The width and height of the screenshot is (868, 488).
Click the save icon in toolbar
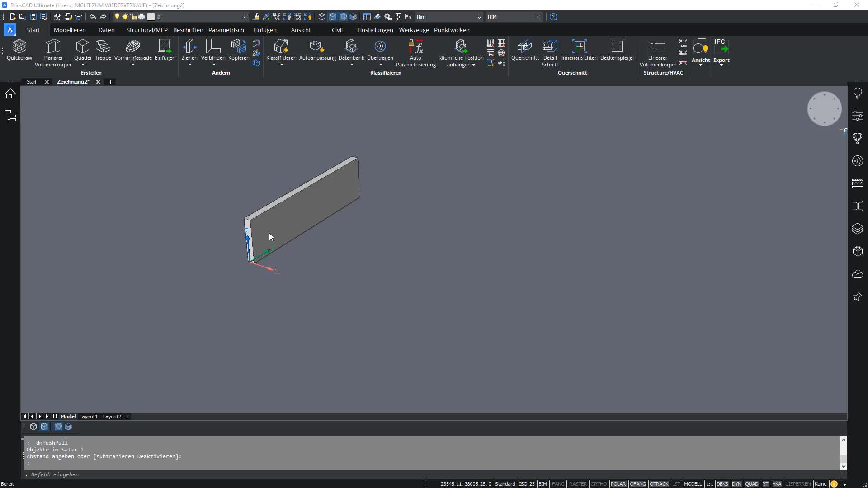tap(33, 17)
